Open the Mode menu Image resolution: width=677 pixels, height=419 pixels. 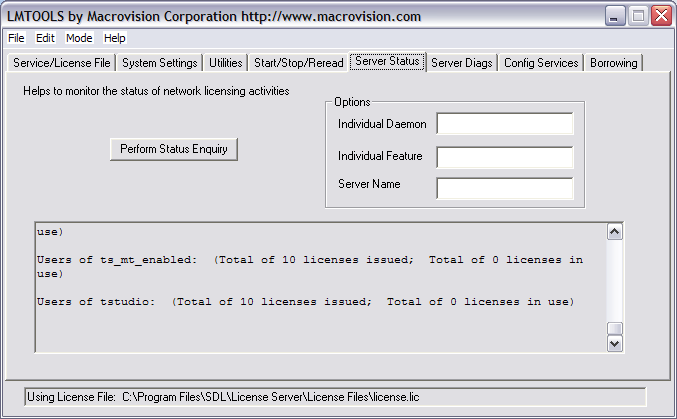coord(79,38)
